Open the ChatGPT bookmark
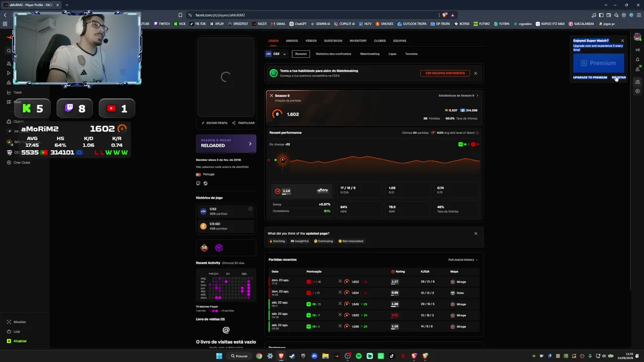This screenshot has width=644, height=362. 298,24
